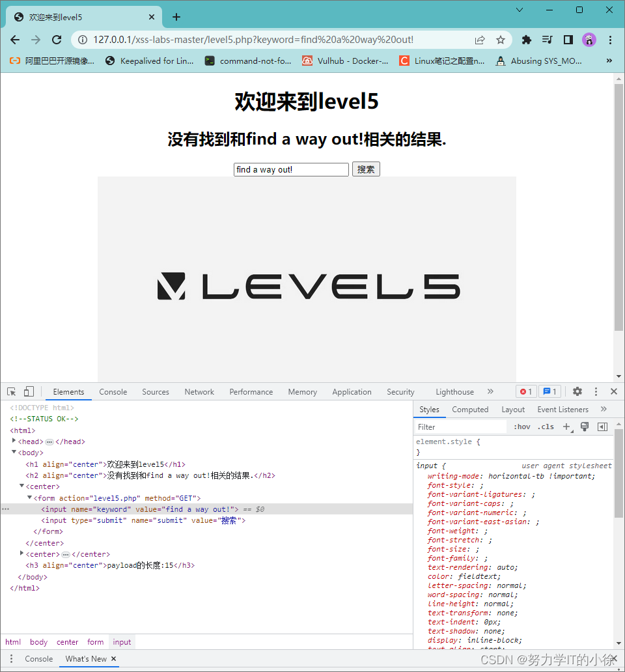Activate the inspect element picker
This screenshot has width=625, height=672.
[12, 392]
